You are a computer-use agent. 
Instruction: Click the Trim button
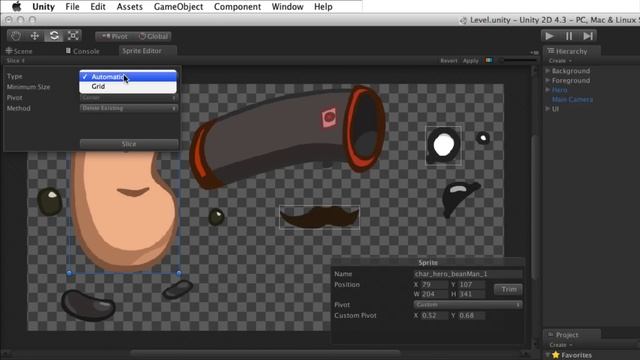[x=509, y=289]
